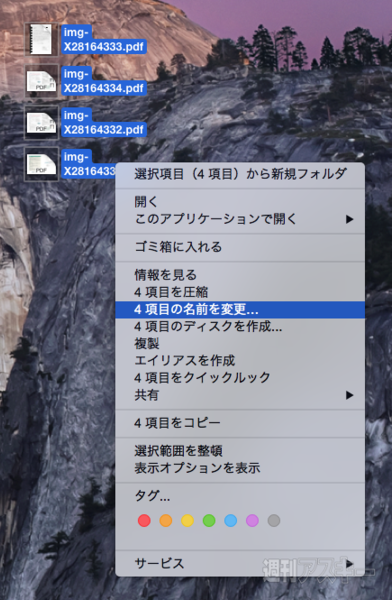Expand the 共有 submenu

click(240, 395)
